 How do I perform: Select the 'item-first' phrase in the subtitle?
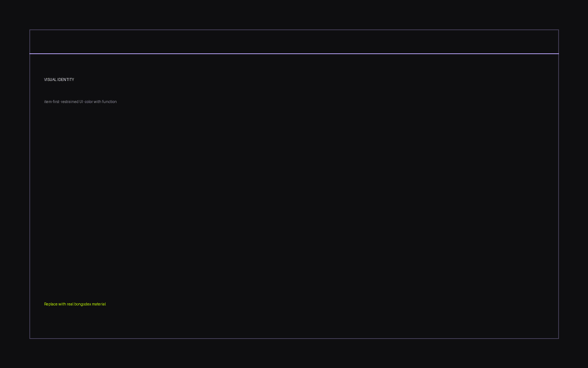51,102
